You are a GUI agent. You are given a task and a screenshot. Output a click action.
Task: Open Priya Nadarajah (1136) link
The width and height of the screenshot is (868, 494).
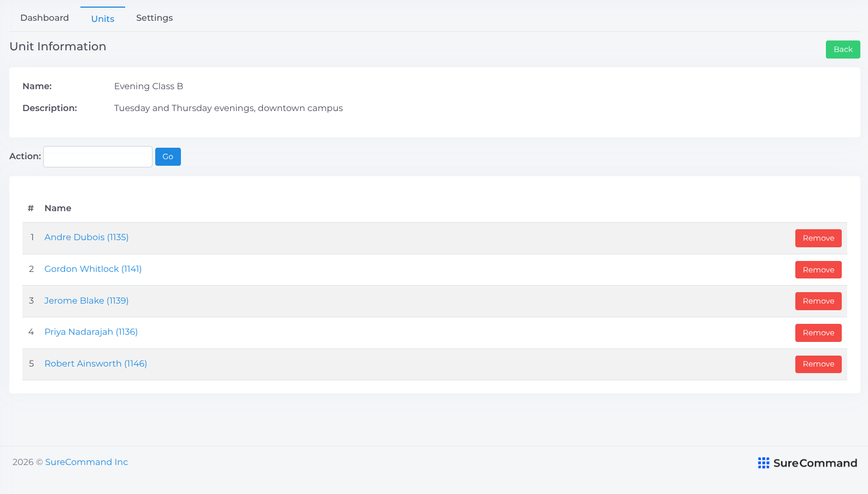click(x=91, y=332)
